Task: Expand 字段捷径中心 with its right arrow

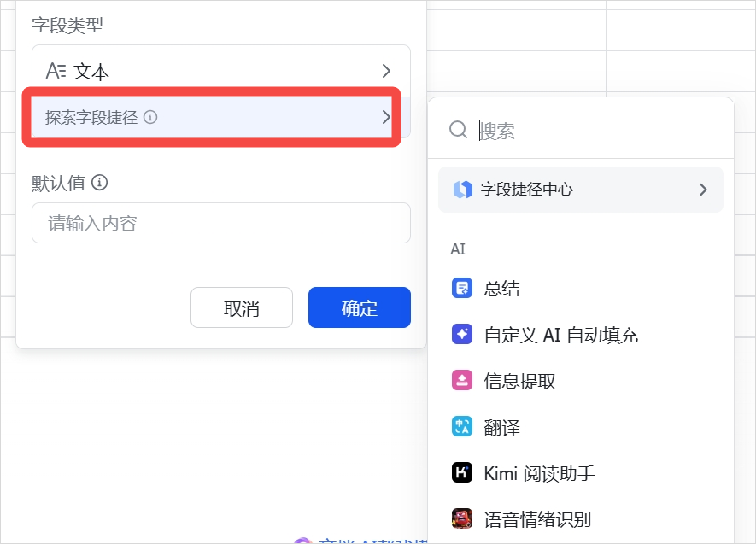Action: coord(703,190)
